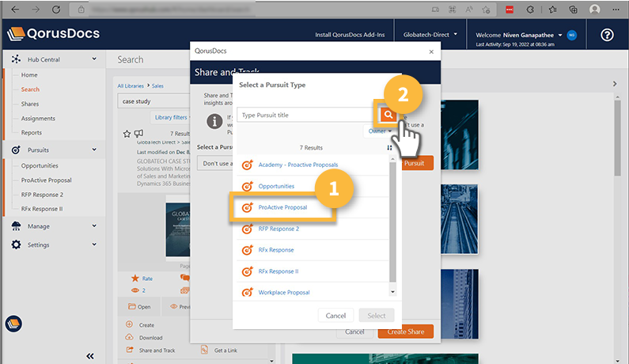Click the target icon beside RFP Response 2
This screenshot has width=629, height=364.
pos(248,229)
